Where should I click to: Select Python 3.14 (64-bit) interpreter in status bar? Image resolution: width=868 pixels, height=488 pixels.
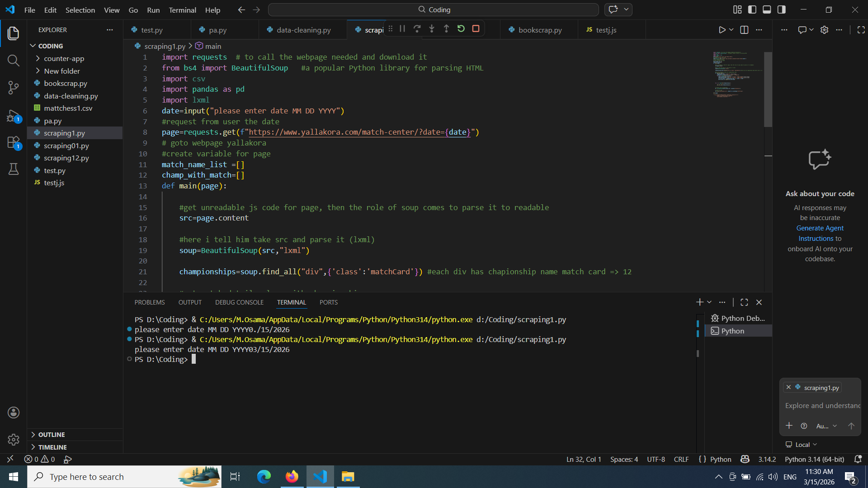814,459
